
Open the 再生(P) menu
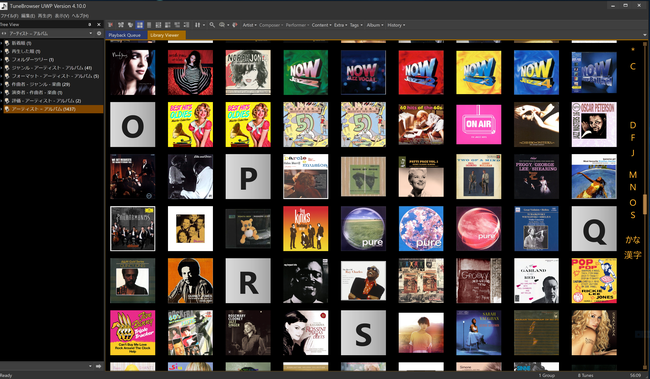point(45,16)
